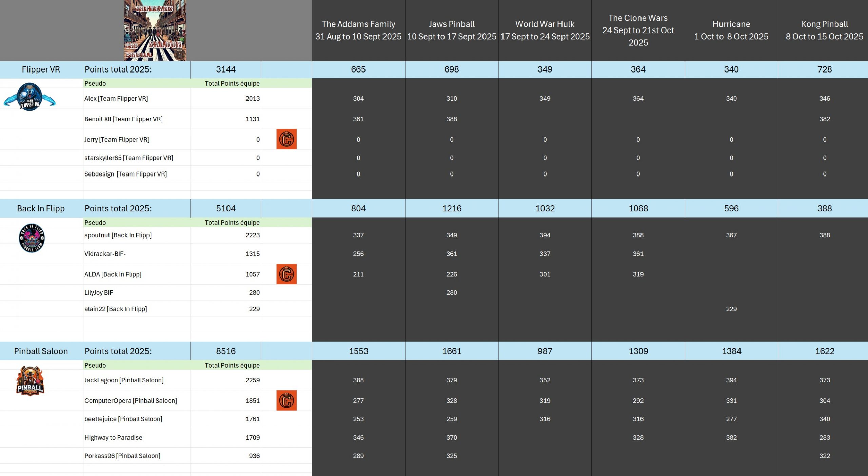868x476 pixels.
Task: Click the orange captain badge beside Jerry
Action: pos(287,139)
